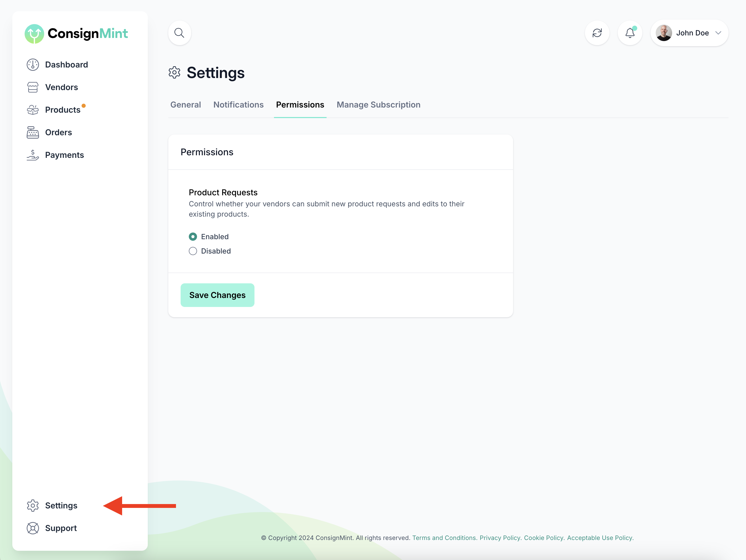Click the refresh sync icon
The width and height of the screenshot is (746, 560).
[x=597, y=33]
